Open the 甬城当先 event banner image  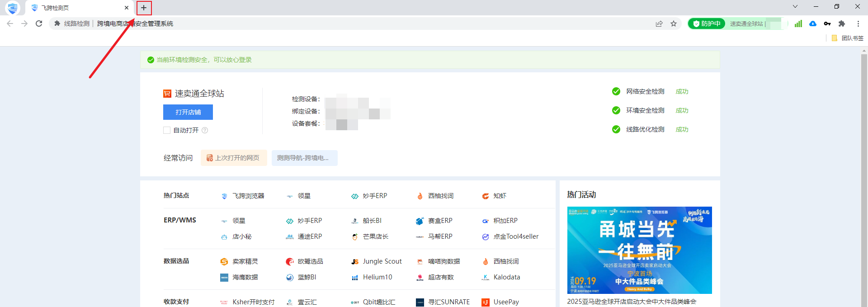639,250
